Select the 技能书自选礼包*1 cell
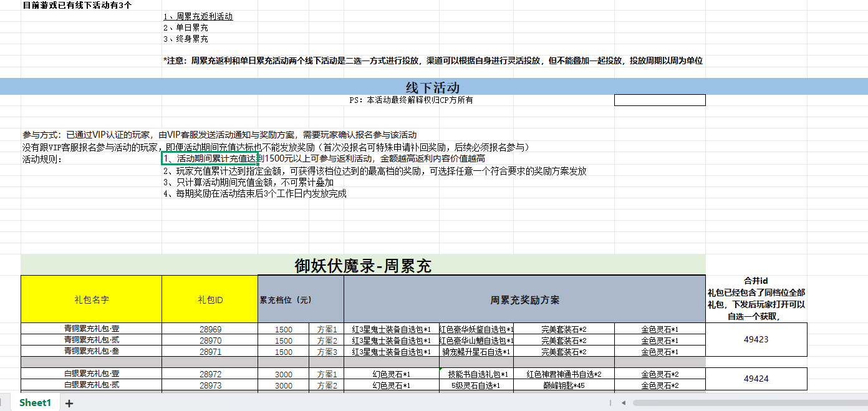The image size is (868, 411). click(478, 374)
